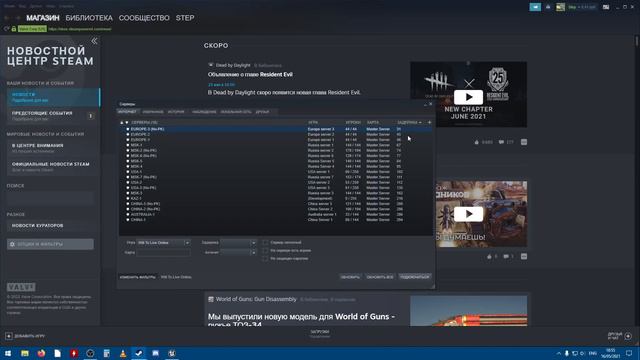640x360 pixels.
Task: Switch to the Spectate tab in the servers window
Action: [x=204, y=111]
